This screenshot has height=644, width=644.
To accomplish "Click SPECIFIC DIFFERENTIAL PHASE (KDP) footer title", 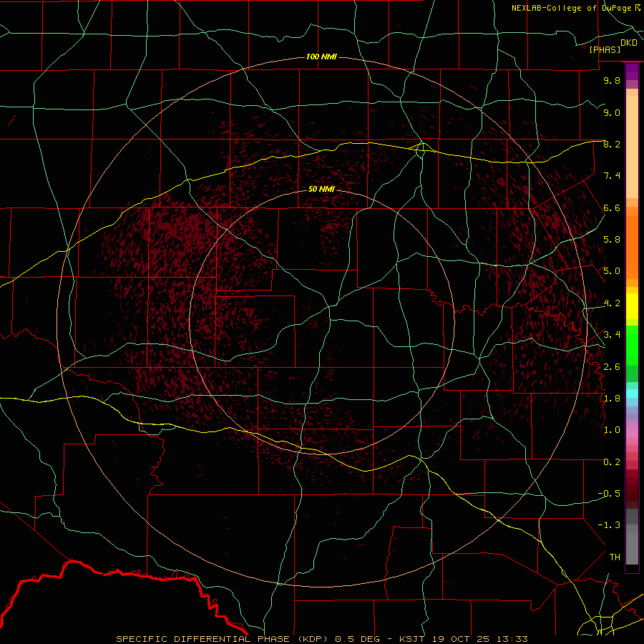I will click(x=223, y=639).
